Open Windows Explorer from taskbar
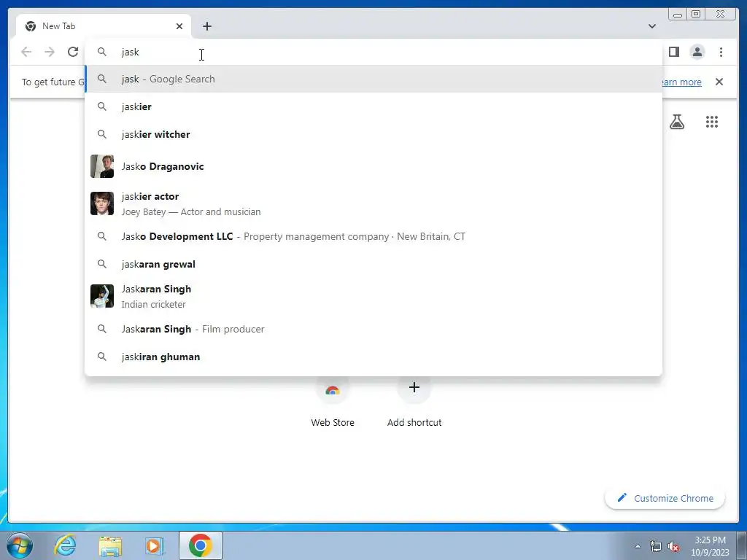The height and width of the screenshot is (560, 747). click(x=110, y=545)
